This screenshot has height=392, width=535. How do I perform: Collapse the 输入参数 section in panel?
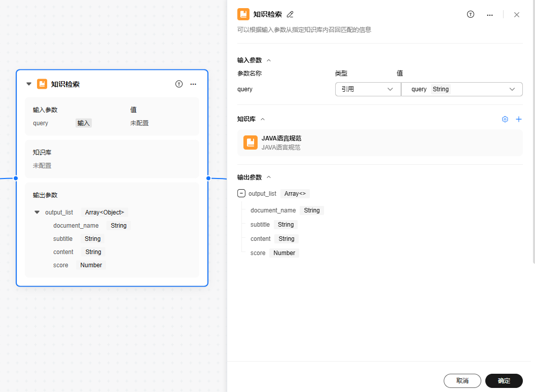click(269, 60)
